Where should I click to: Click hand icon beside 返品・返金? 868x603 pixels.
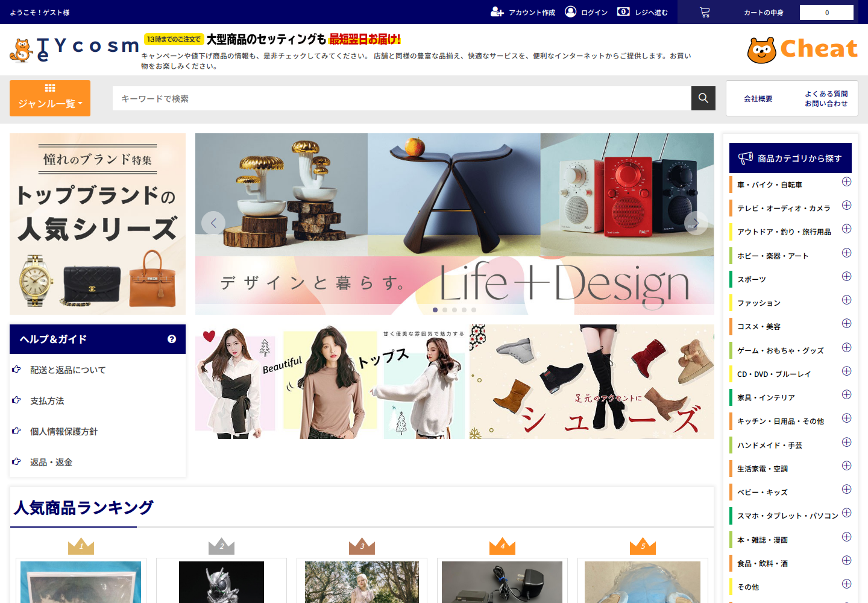(16, 461)
